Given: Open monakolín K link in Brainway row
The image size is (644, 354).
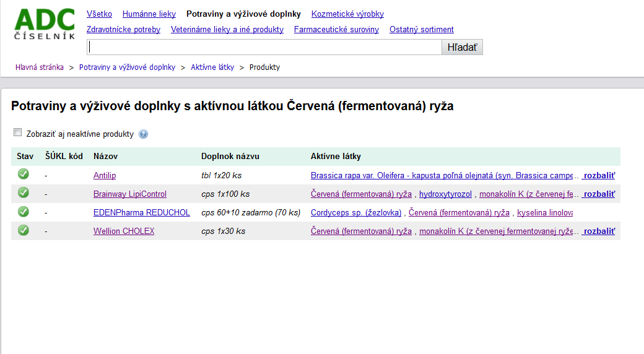Looking at the screenshot, I should (526, 194).
